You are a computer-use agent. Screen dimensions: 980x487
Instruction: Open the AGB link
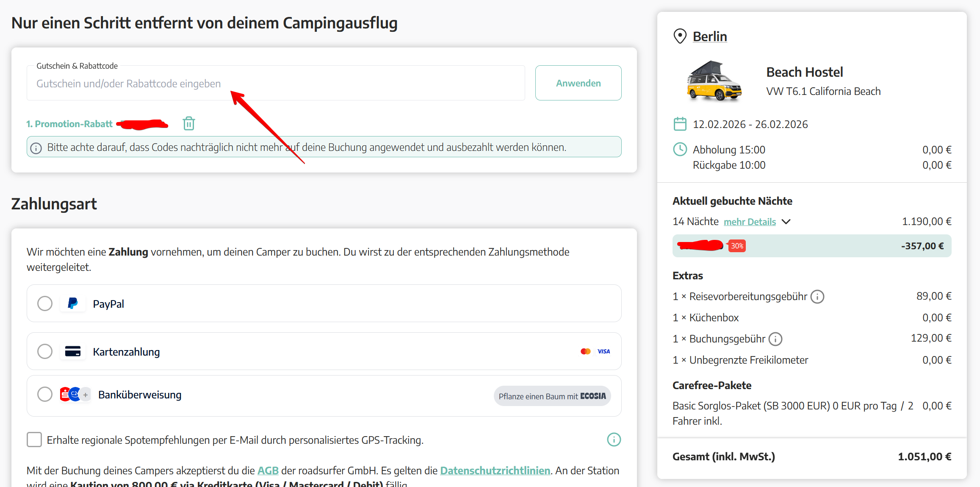[x=268, y=470]
